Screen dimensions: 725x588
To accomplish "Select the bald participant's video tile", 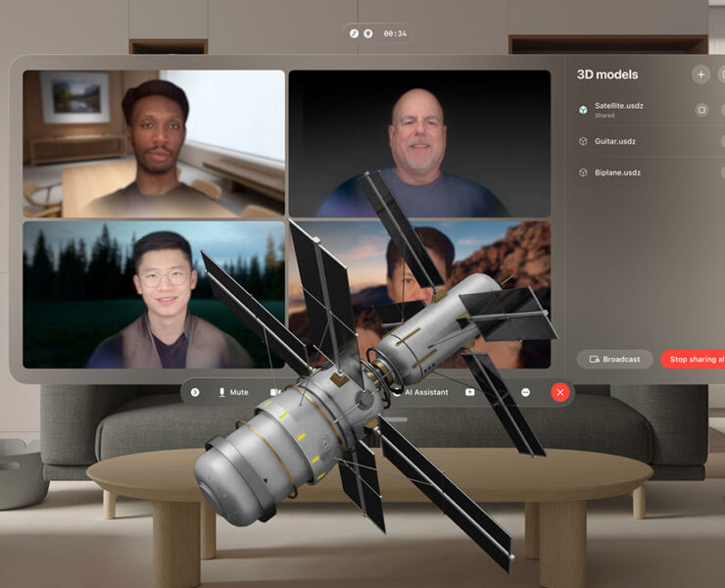I will [x=419, y=144].
